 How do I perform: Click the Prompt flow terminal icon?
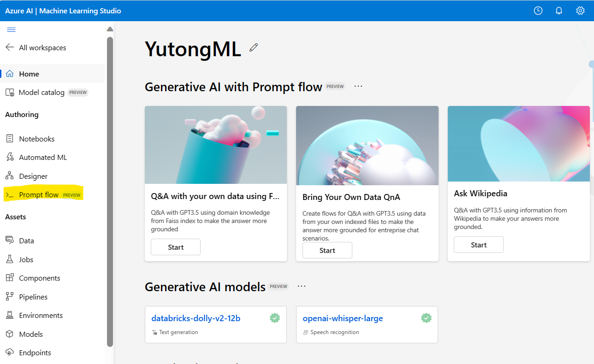click(10, 195)
